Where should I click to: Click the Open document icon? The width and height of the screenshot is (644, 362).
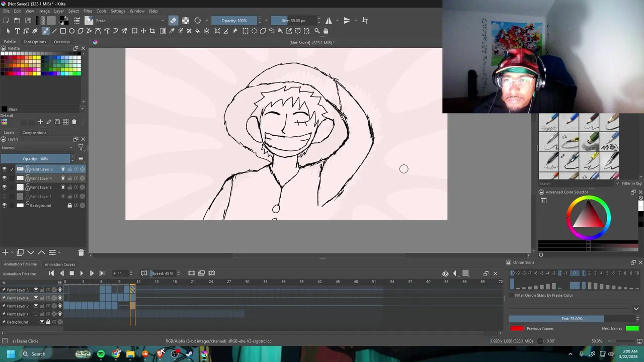[x=17, y=21]
